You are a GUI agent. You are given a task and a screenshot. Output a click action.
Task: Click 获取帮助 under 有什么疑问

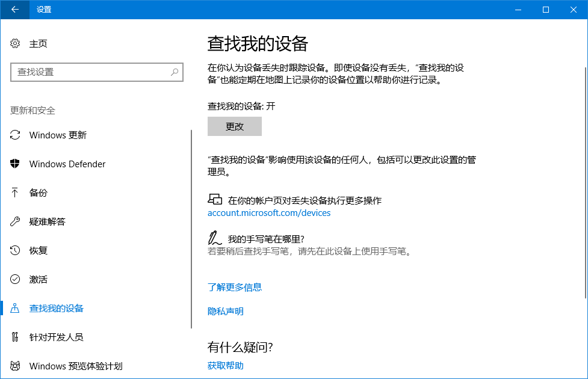pos(224,365)
